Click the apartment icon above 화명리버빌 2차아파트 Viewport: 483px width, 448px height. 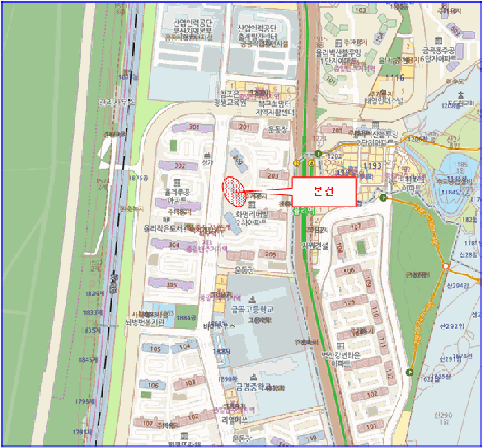[252, 204]
